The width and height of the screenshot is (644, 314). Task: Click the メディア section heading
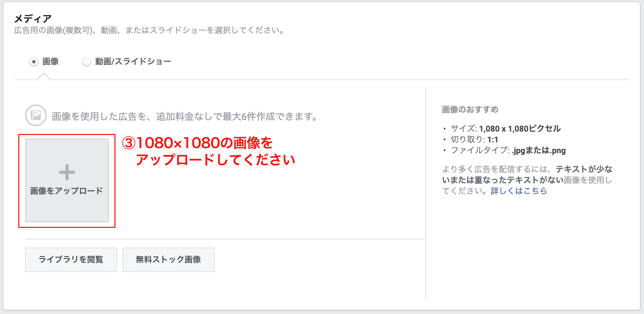pos(33,19)
